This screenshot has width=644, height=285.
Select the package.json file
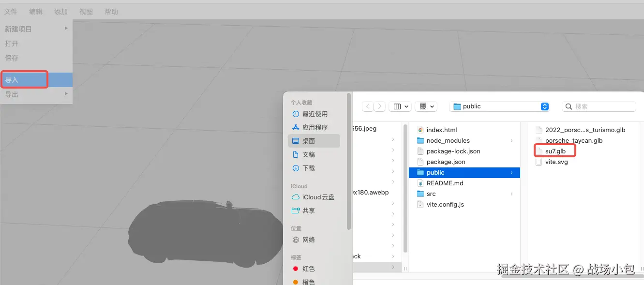464,162
